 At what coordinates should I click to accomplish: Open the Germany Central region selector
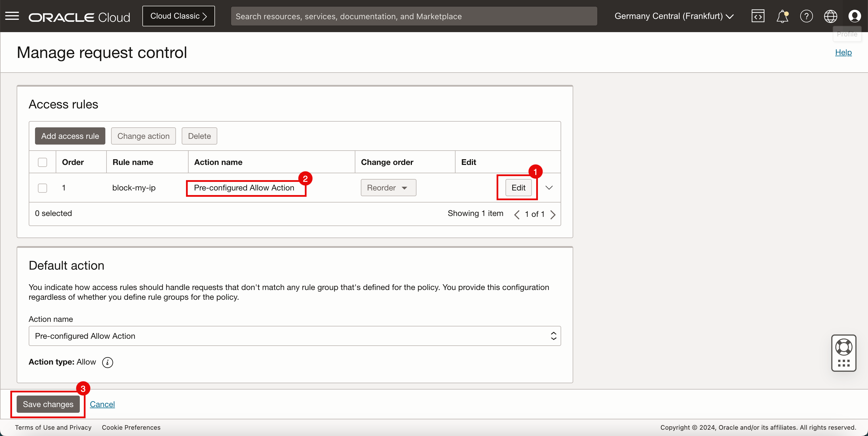(x=674, y=16)
